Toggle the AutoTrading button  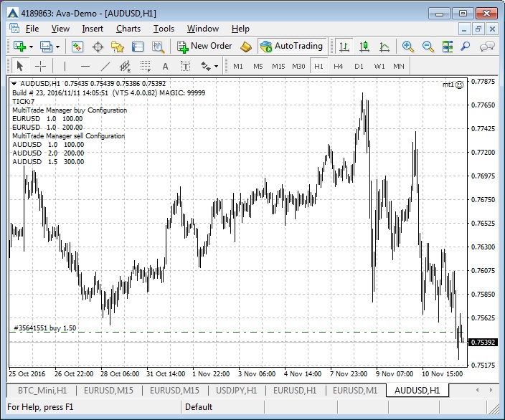pyautogui.click(x=291, y=47)
